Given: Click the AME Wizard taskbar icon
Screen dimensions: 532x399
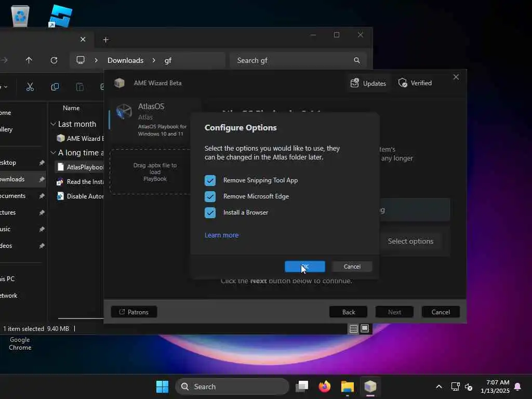Looking at the screenshot, I should pos(370,387).
